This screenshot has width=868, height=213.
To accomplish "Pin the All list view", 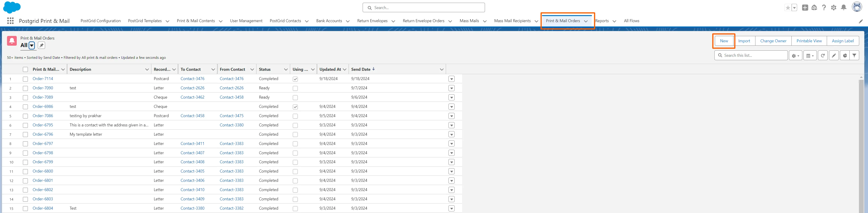I will (41, 45).
